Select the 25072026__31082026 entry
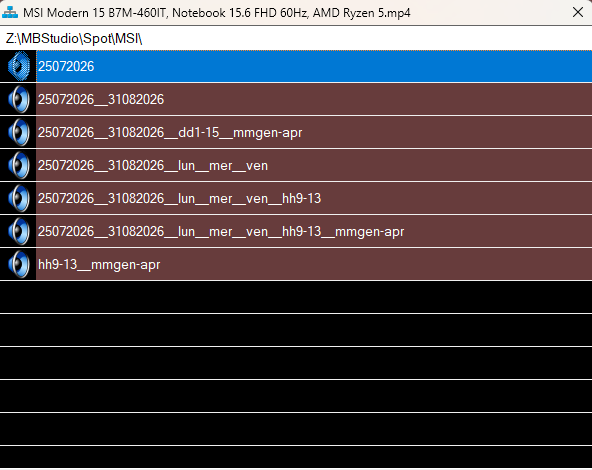The image size is (592, 470). click(314, 99)
